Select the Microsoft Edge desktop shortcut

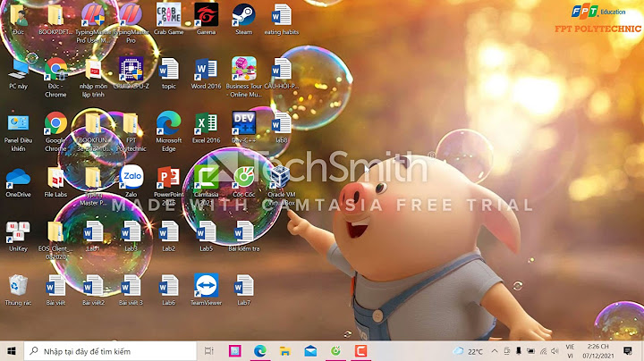click(168, 131)
